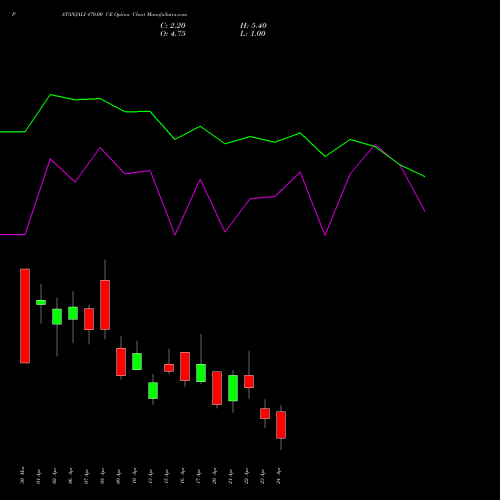Select the 08 Apr date label
This screenshot has width=500, height=500.
[102, 476]
